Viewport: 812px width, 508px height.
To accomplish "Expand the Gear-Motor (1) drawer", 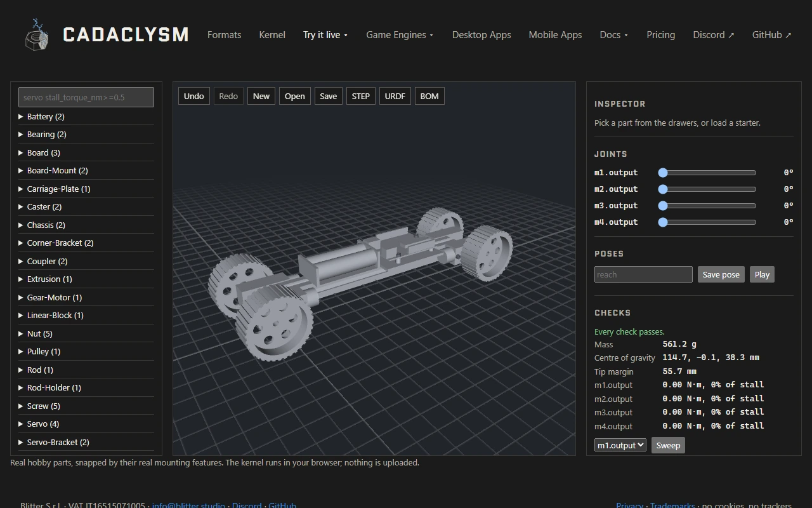I will click(86, 298).
